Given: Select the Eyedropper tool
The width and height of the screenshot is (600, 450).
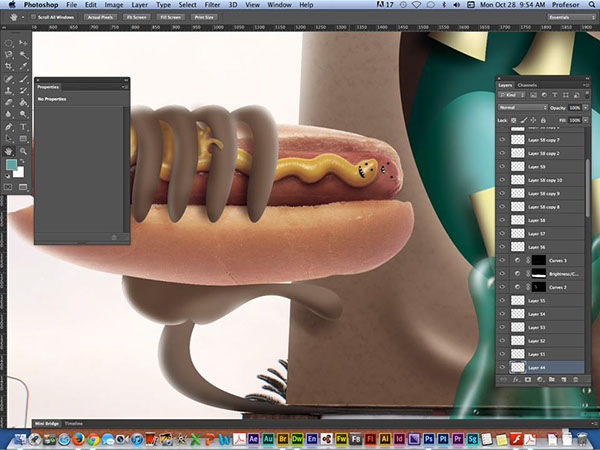Looking at the screenshot, I should 23,67.
